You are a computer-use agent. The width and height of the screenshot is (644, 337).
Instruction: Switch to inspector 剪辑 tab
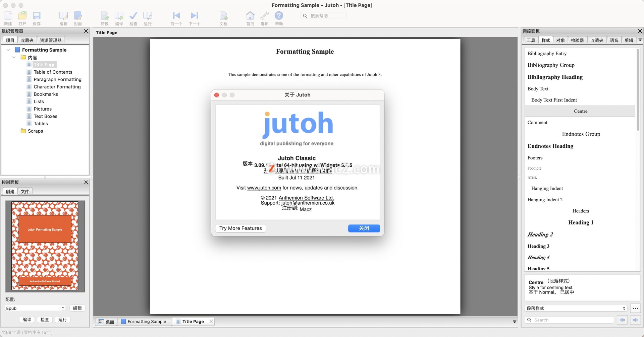point(629,40)
